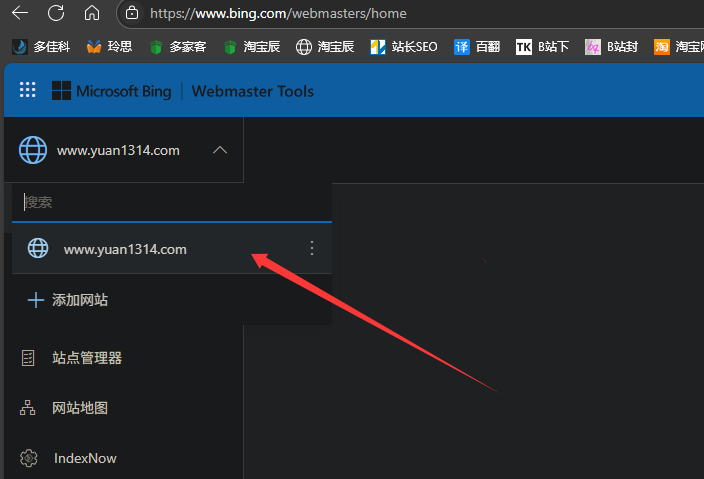Open the 多家客 bookmark
Image resolution: width=704 pixels, height=479 pixels.
tap(177, 47)
